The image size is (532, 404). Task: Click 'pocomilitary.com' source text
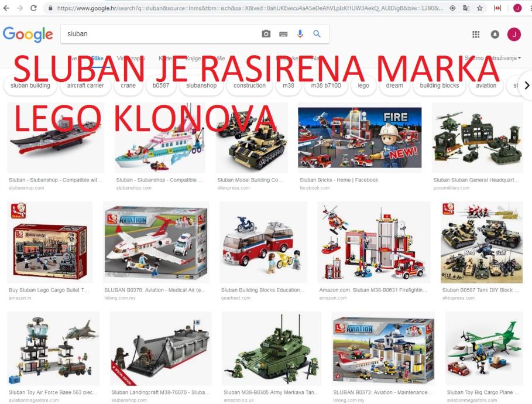pos(451,188)
